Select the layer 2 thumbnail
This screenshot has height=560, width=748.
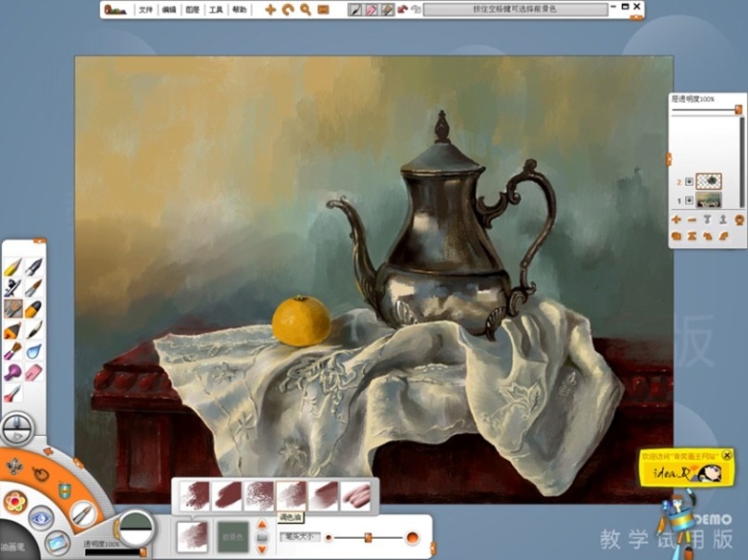[708, 181]
